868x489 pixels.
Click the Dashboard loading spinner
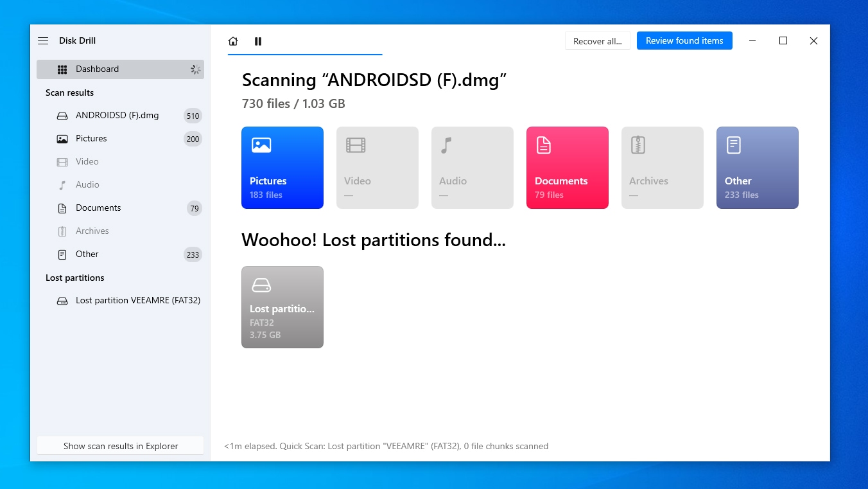[195, 69]
